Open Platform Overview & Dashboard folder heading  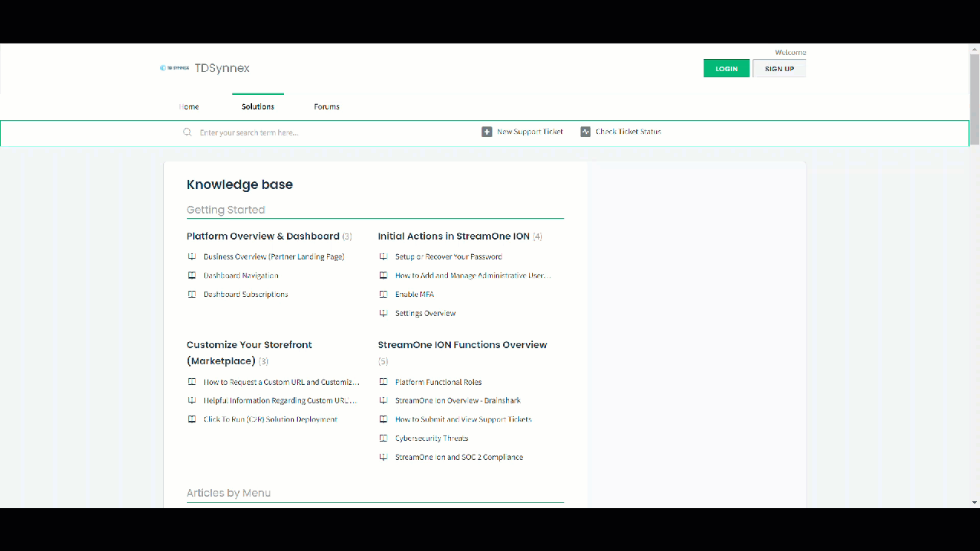click(x=263, y=236)
